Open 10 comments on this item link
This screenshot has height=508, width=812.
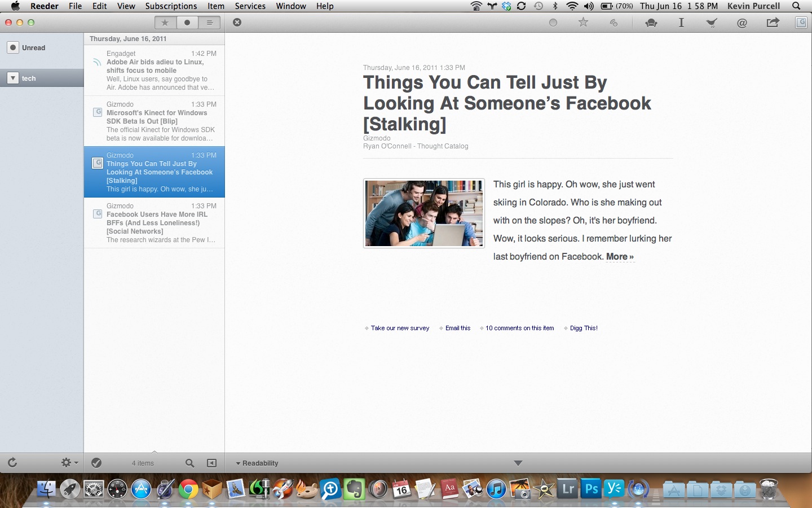coord(520,328)
